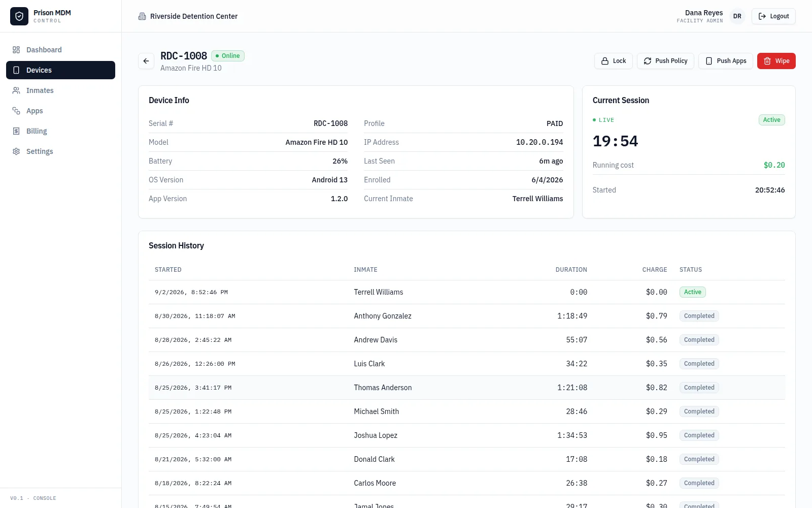This screenshot has width=812, height=508.
Task: Click the Completed status in Luis Clark row
Action: 699,364
